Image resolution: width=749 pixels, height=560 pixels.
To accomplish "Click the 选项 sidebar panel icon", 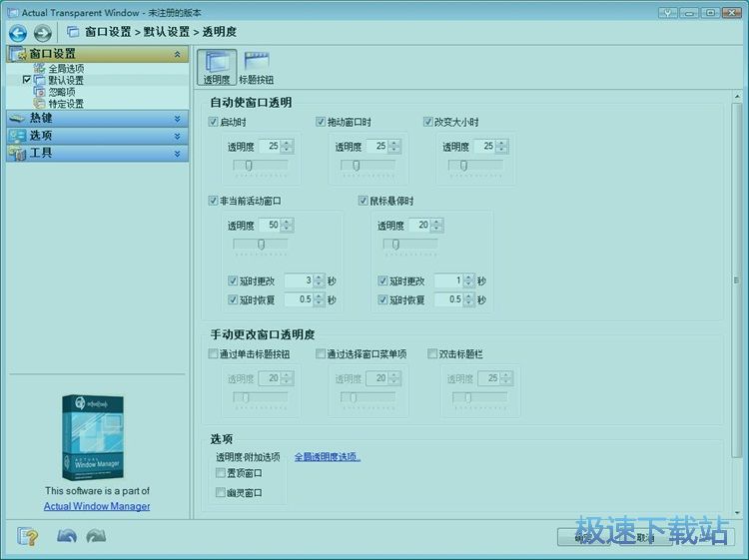I will pyautogui.click(x=17, y=136).
